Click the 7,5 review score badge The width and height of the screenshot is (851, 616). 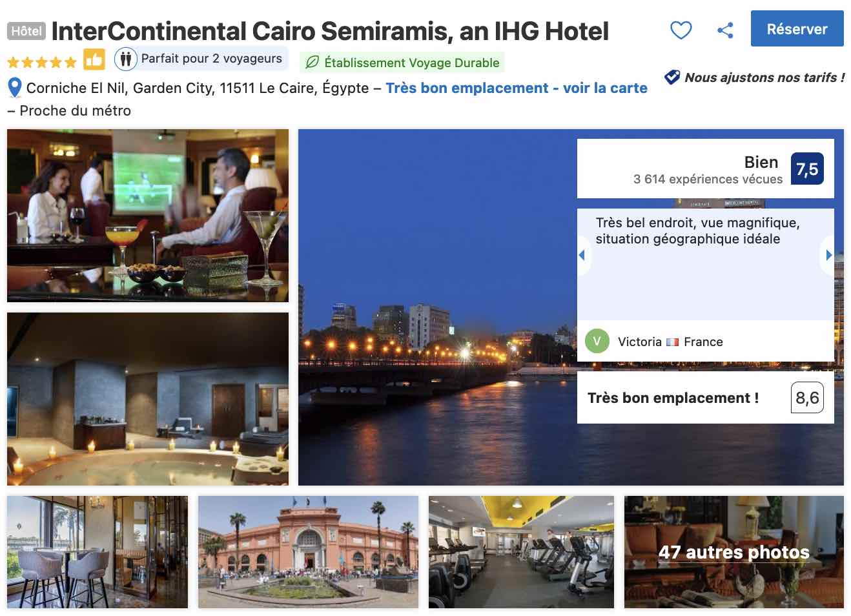click(807, 169)
